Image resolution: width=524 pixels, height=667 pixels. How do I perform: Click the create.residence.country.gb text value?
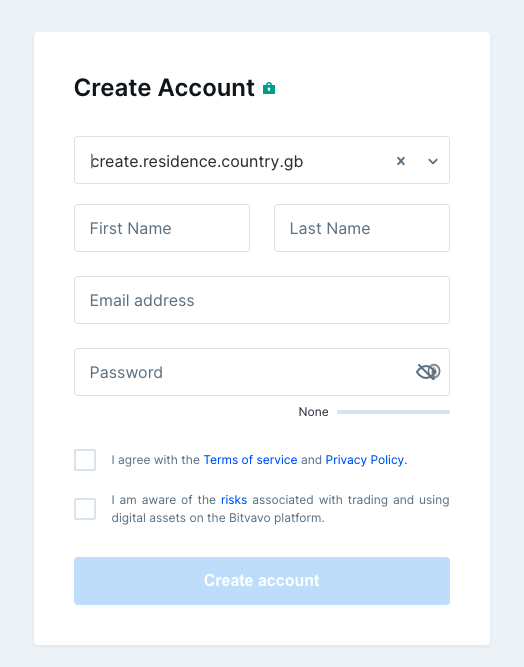tap(197, 161)
